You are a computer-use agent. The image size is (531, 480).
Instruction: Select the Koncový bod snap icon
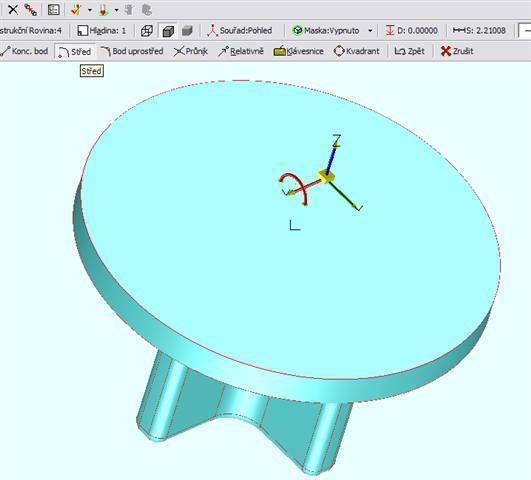coord(5,51)
